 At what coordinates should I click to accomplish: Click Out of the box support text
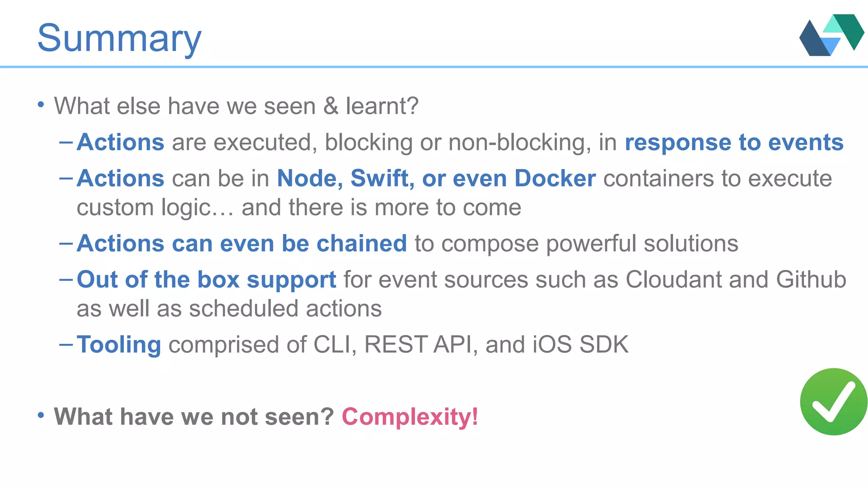(206, 280)
